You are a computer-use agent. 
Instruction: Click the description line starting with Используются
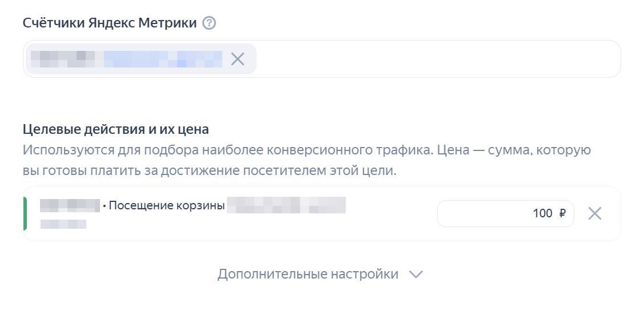point(306,150)
